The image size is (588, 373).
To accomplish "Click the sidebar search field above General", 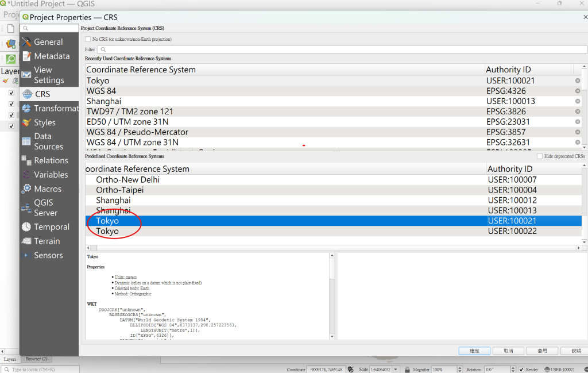I will [x=49, y=28].
